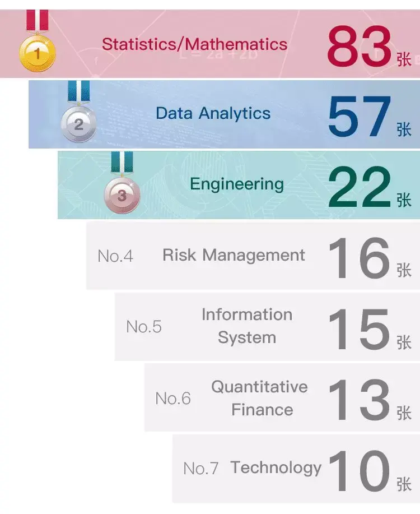
Task: Select the Technology entry
Action: (x=276, y=468)
